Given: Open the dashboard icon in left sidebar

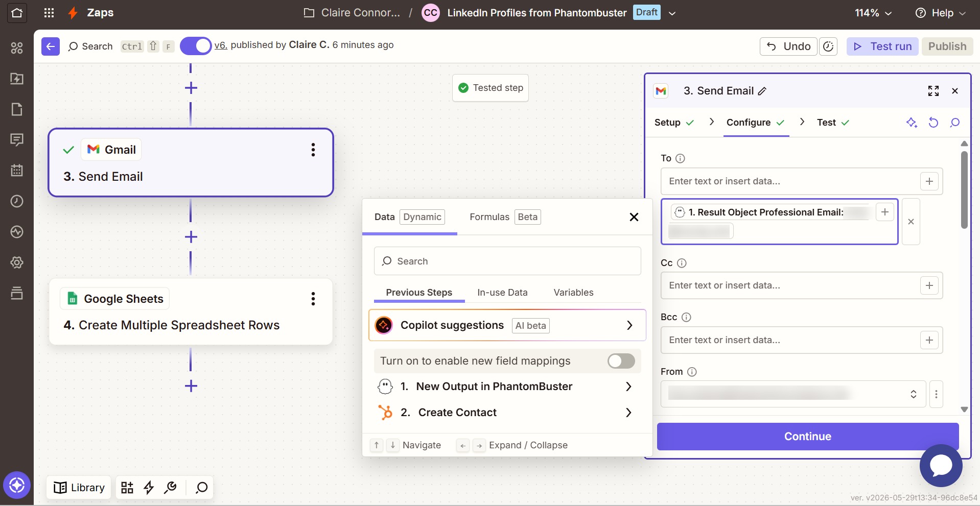Looking at the screenshot, I should tap(17, 48).
